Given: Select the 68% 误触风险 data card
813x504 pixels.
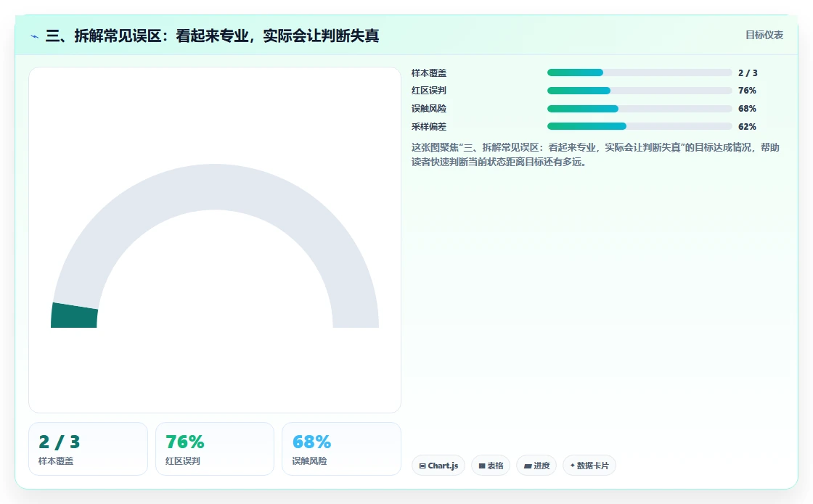Looking at the screenshot, I should point(341,449).
